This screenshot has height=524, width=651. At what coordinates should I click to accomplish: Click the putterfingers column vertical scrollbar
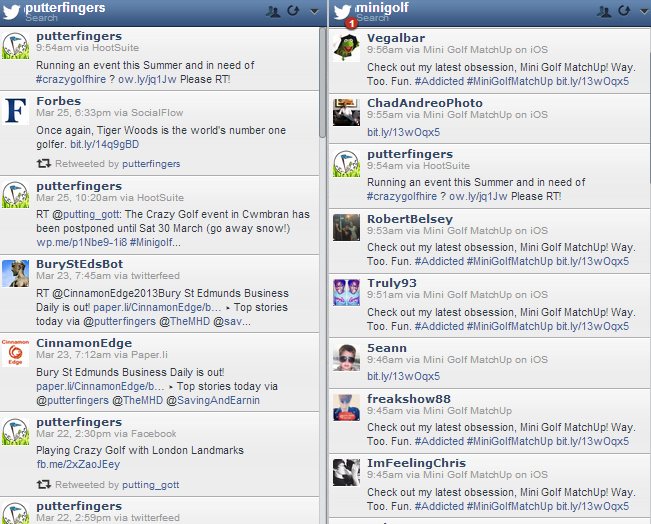coord(323,80)
